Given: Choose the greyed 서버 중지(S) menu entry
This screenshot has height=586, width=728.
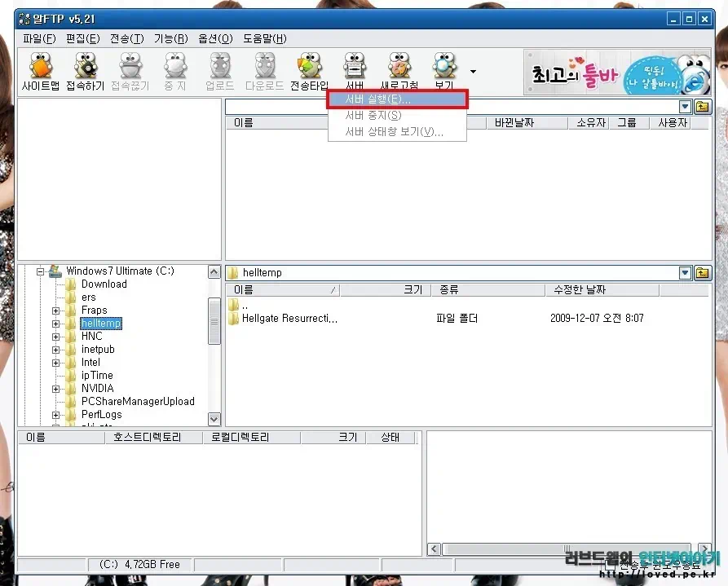Looking at the screenshot, I should 397,115.
